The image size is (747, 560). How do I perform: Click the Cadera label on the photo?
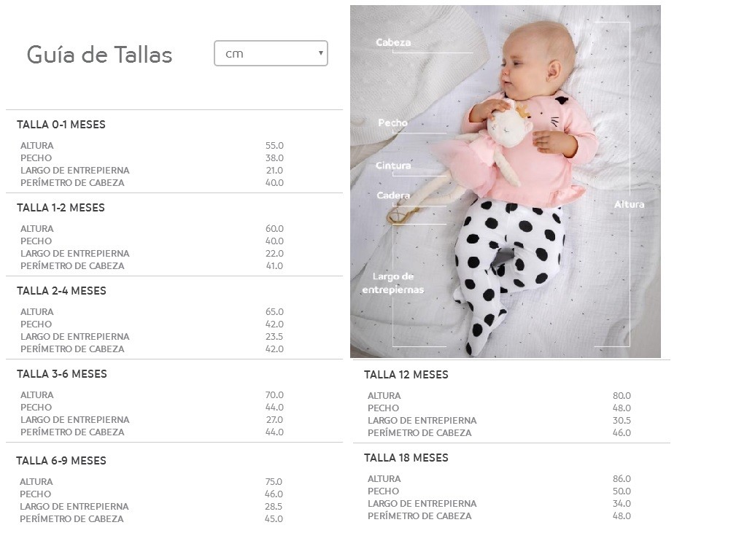(x=393, y=195)
